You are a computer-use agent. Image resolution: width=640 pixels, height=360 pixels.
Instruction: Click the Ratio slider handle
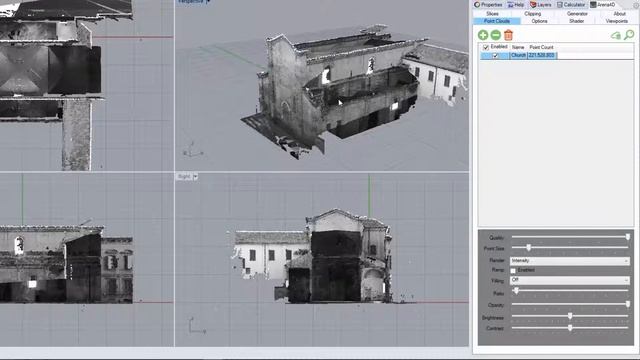click(516, 291)
